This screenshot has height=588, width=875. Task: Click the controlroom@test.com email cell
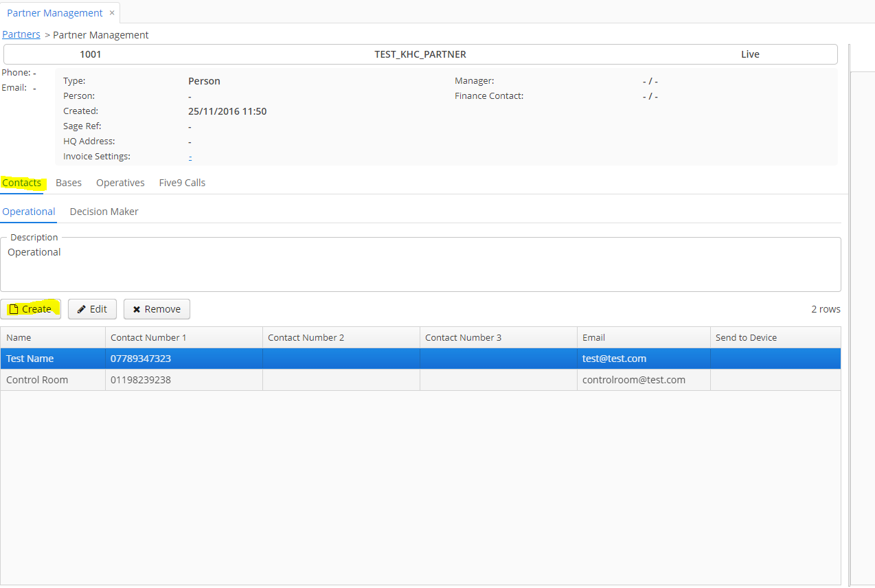pyautogui.click(x=644, y=380)
